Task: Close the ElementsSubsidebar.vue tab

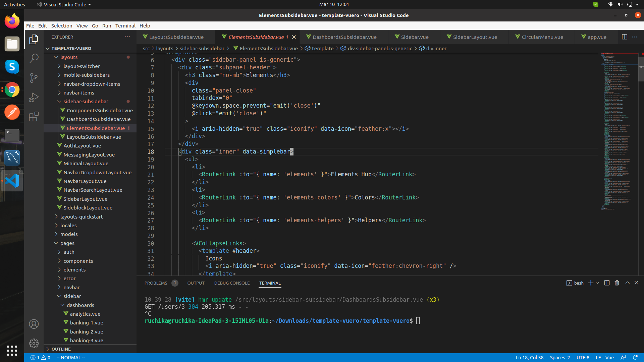Action: 294,37
